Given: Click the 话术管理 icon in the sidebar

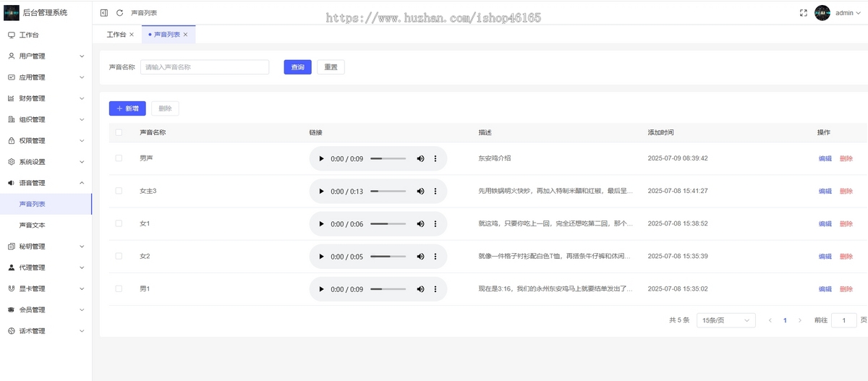Looking at the screenshot, I should tap(11, 331).
